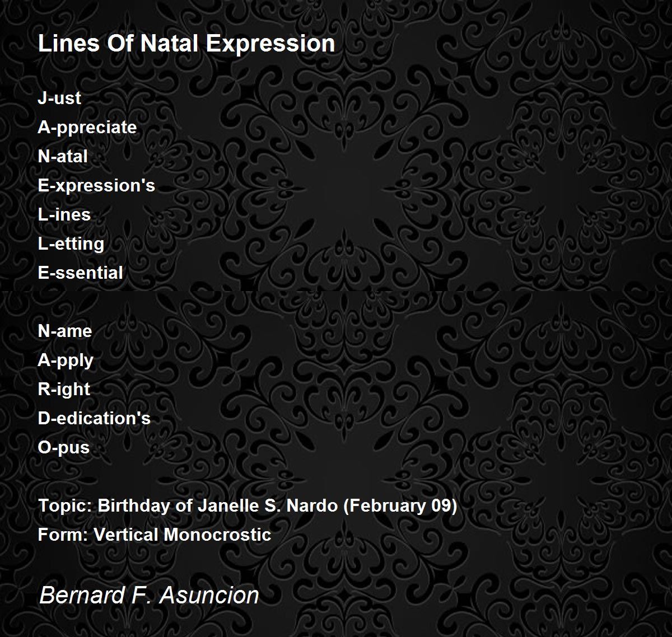Click the A-pply line
This screenshot has height=637, width=672.
66,360
